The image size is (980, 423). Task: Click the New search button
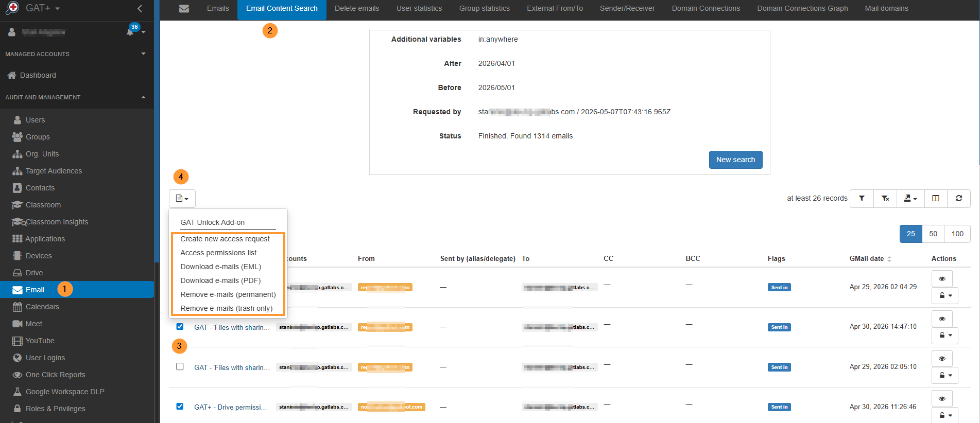(x=735, y=160)
